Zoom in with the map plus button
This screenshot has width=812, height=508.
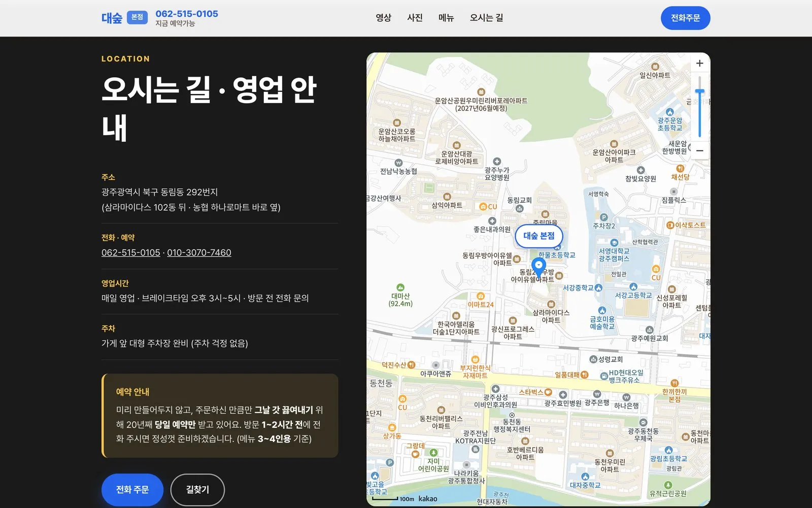coord(699,63)
